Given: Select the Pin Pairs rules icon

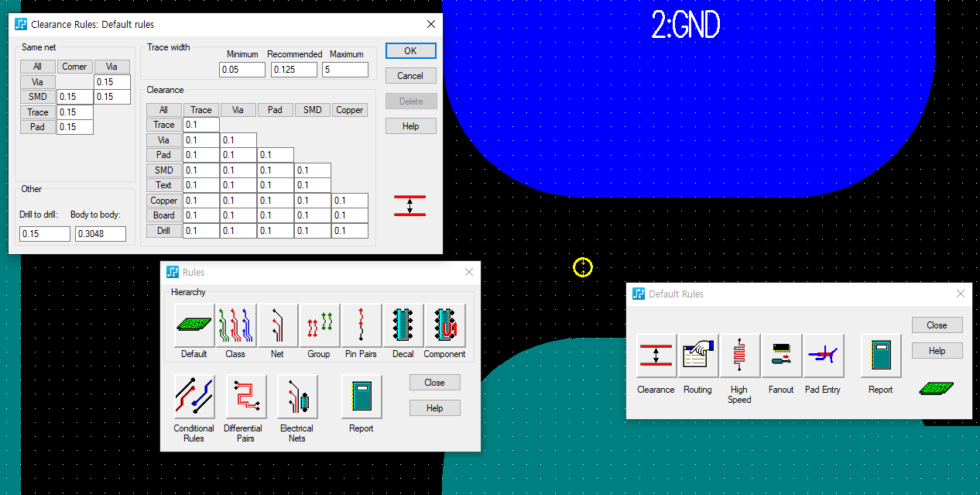Looking at the screenshot, I should click(361, 326).
